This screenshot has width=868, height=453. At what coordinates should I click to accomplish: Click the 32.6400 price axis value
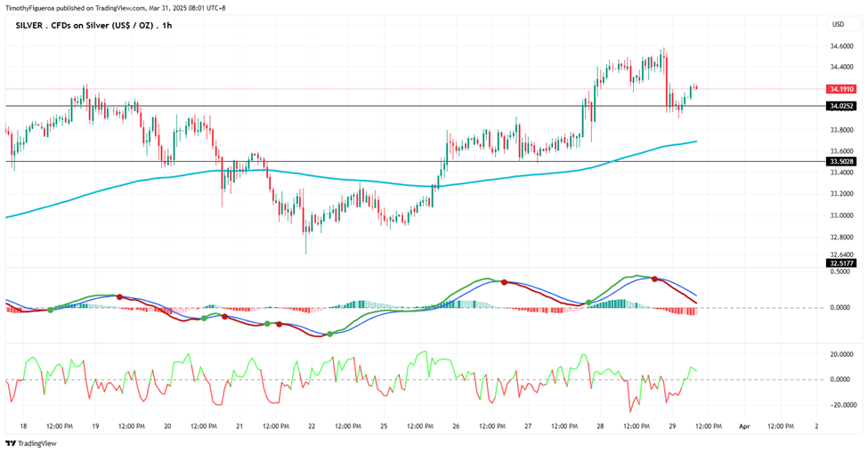pyautogui.click(x=841, y=255)
